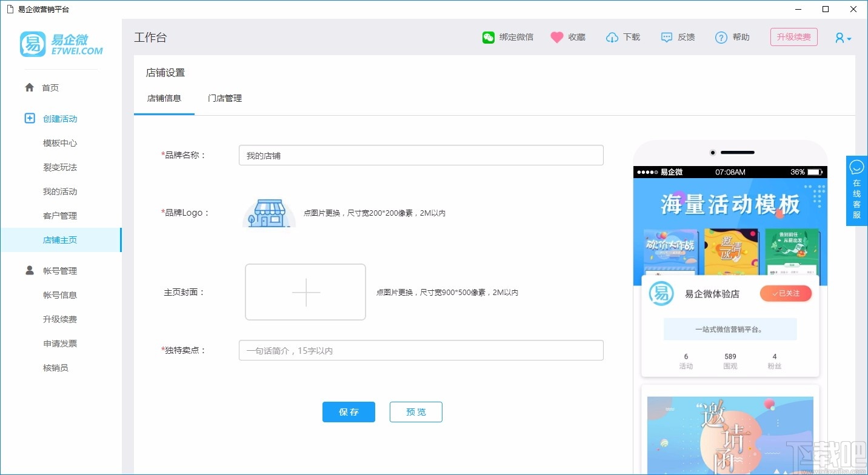Open the user account dropdown
868x475 pixels.
[843, 38]
